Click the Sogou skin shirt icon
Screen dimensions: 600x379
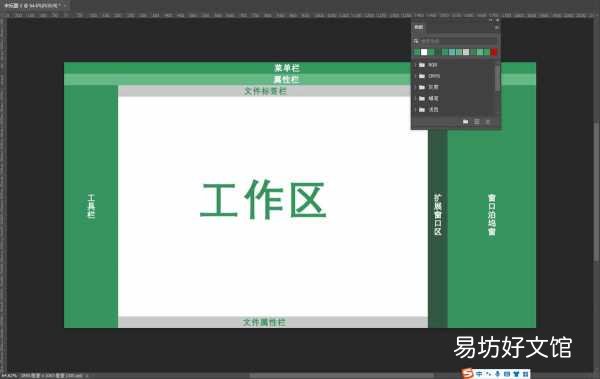[516, 374]
